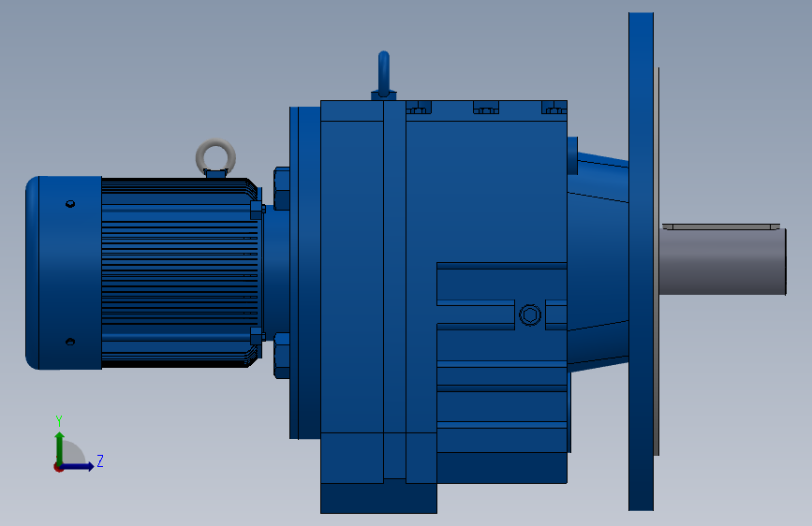Click the lower screw hole on fan cover
The image size is (812, 526).
pyautogui.click(x=70, y=342)
